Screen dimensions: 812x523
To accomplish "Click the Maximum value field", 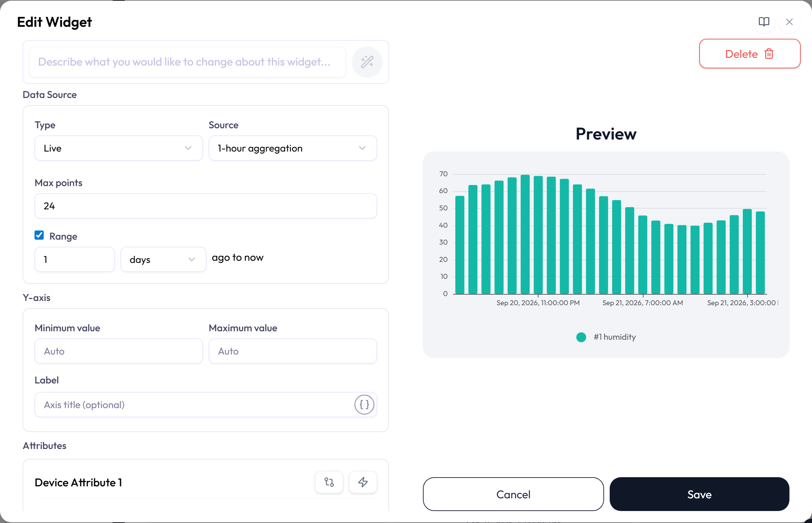I will click(x=293, y=351).
